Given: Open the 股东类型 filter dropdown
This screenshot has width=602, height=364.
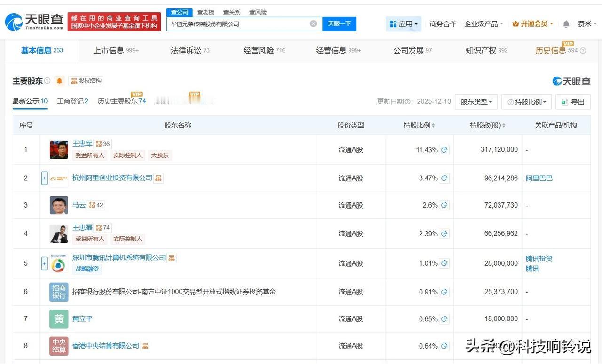Looking at the screenshot, I should [x=476, y=102].
